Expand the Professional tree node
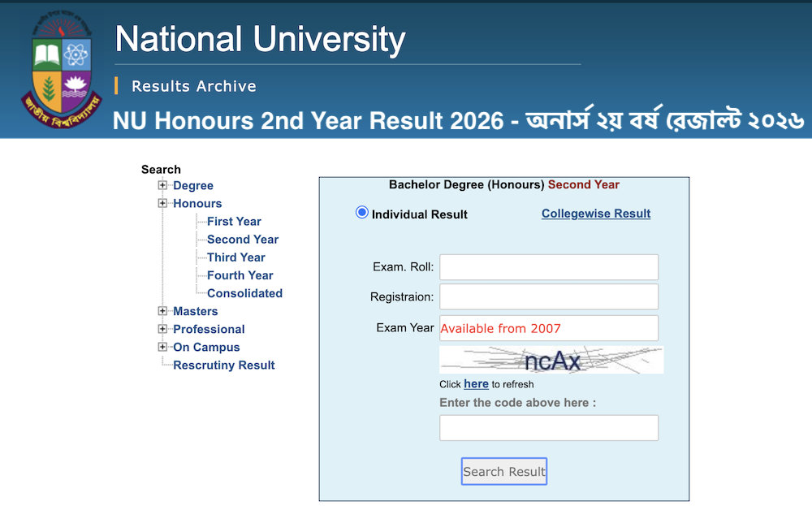812x506 pixels. click(162, 329)
